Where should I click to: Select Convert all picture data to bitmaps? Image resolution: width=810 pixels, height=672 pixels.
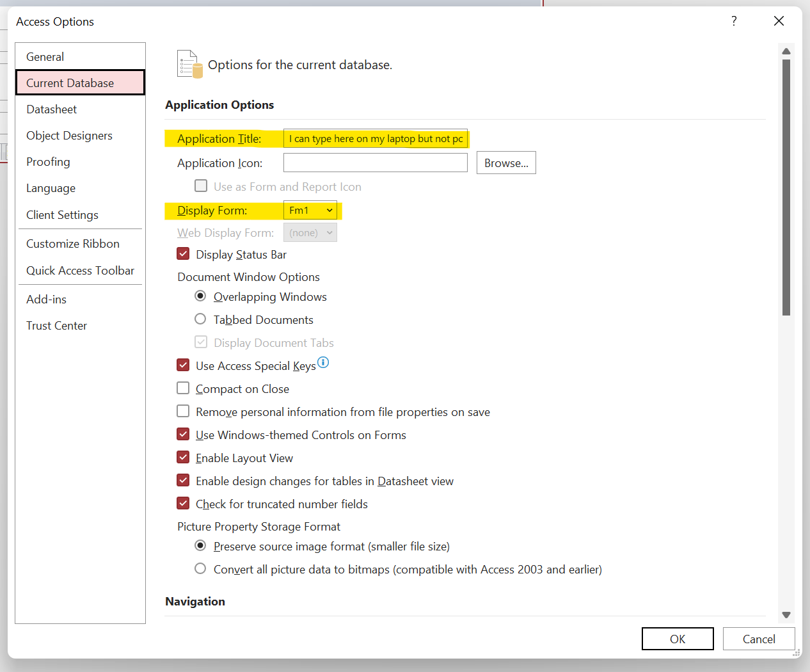point(200,568)
